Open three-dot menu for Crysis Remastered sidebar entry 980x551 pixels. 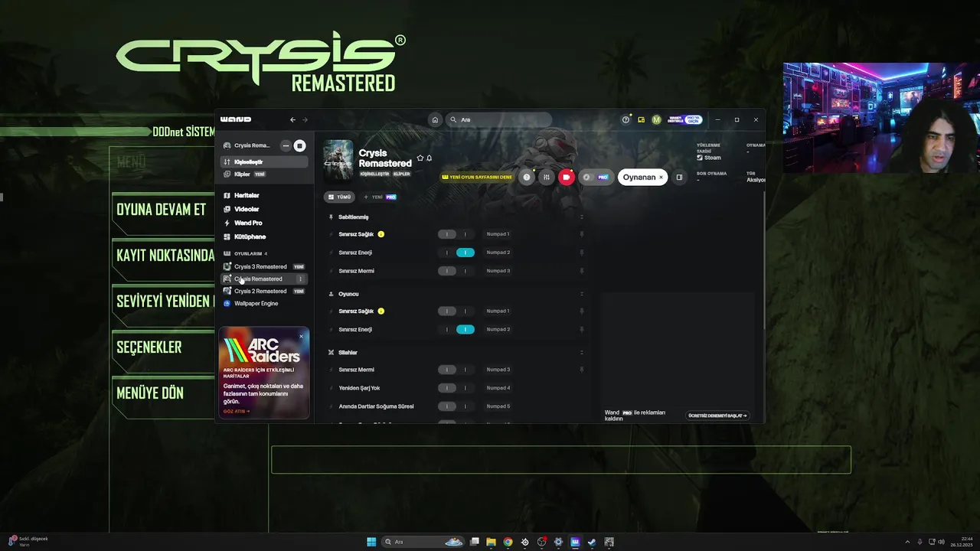[x=300, y=279]
